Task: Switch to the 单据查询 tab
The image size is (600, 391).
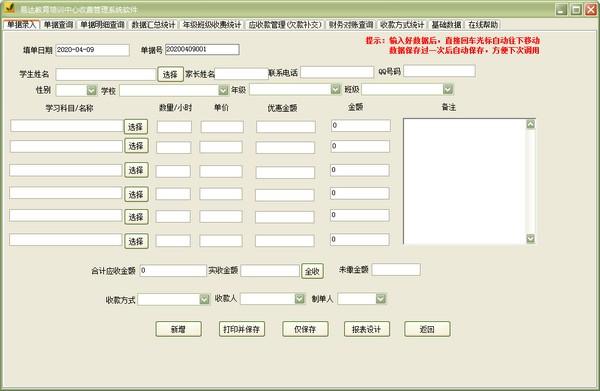Action: click(58, 25)
